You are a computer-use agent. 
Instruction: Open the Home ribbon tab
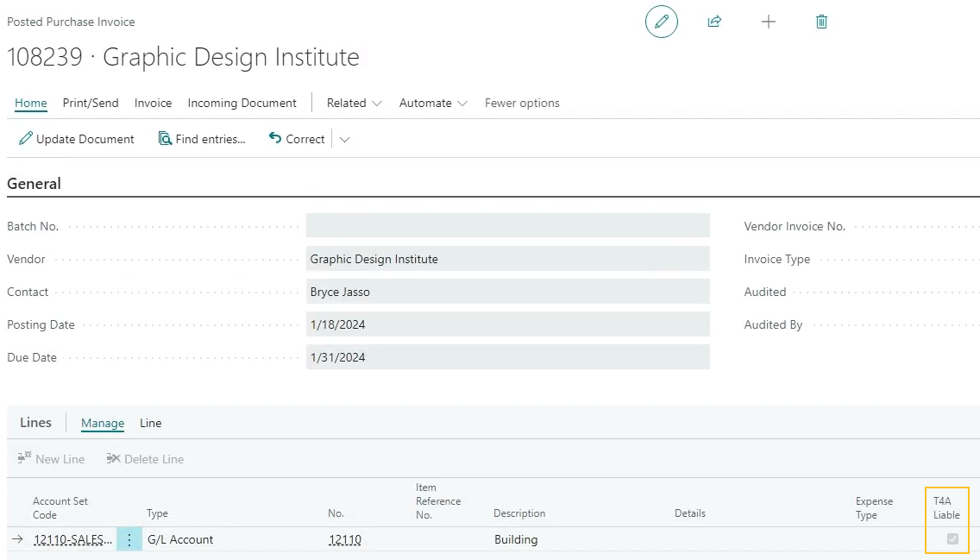(x=30, y=103)
